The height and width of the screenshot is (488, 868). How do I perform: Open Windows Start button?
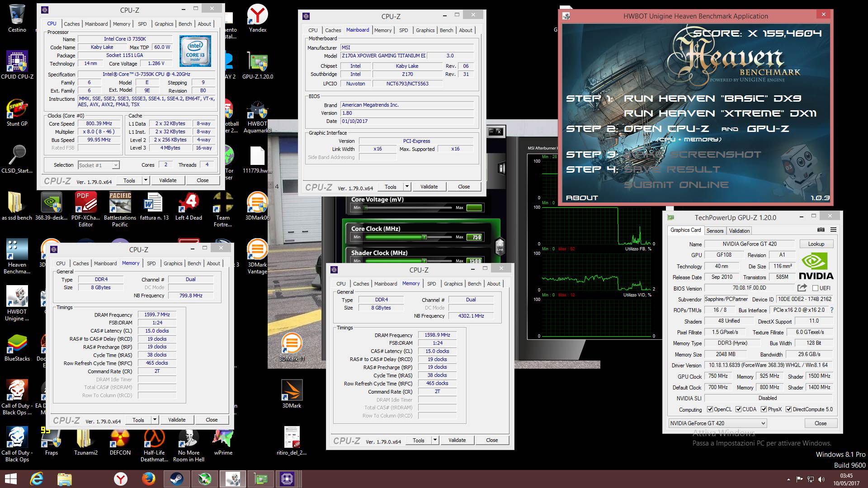(x=10, y=479)
